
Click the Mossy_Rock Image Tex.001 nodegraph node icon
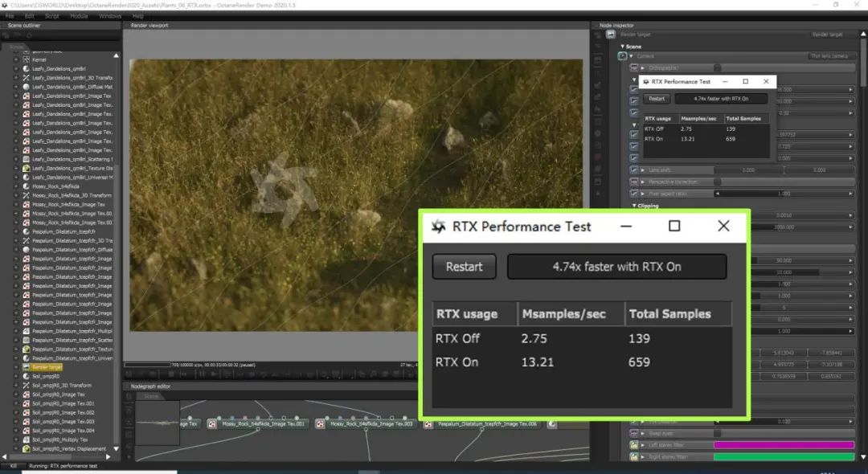(212, 424)
